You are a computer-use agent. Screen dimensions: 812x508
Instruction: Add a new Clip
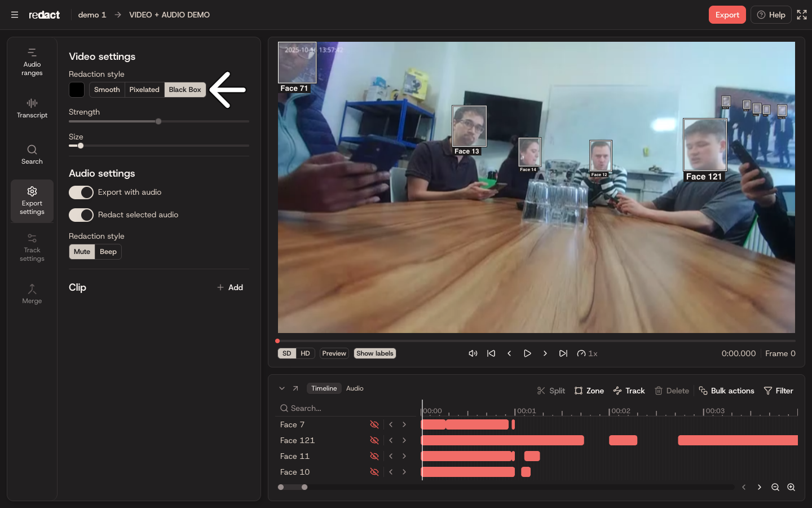point(230,287)
